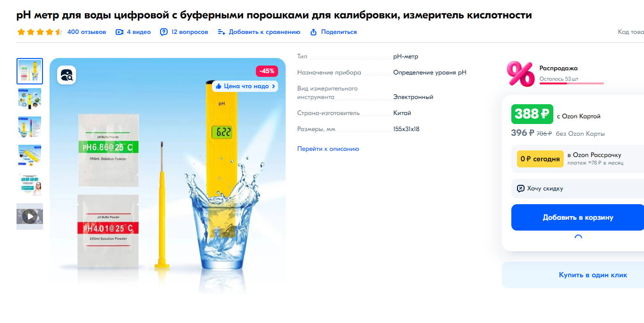Open the 400 отзывов reviews link
644x323 pixels.
87,32
